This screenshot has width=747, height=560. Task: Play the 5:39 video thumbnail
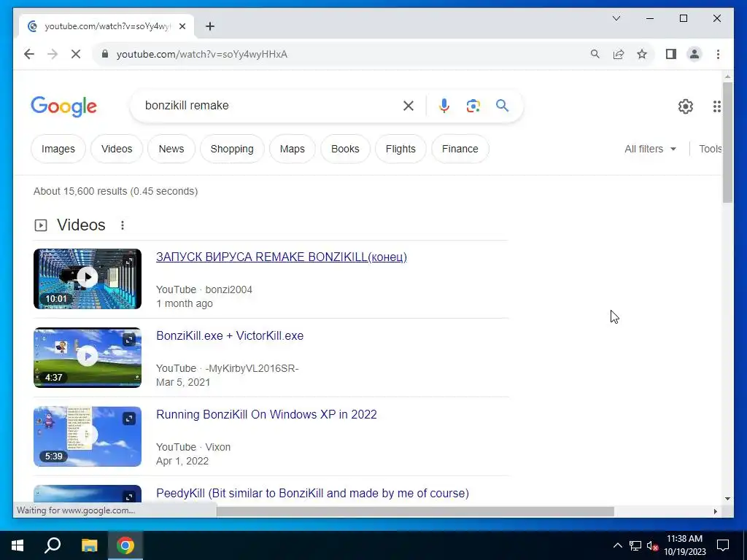88,435
